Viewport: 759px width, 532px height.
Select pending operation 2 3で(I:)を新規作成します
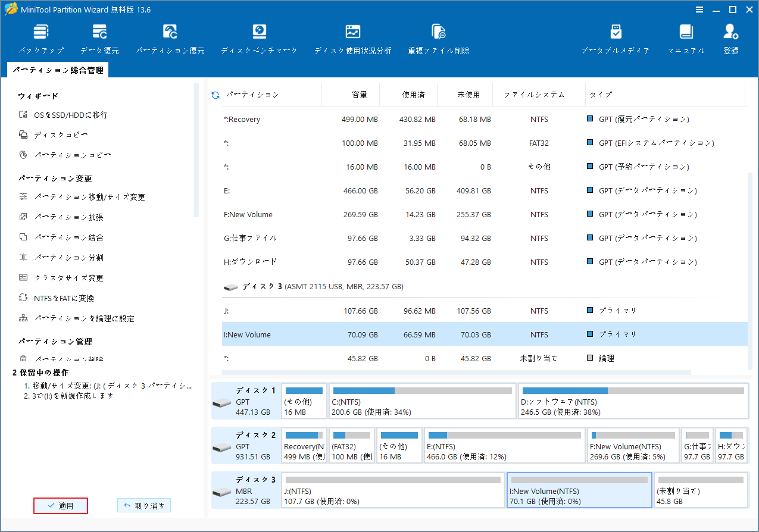[69, 396]
